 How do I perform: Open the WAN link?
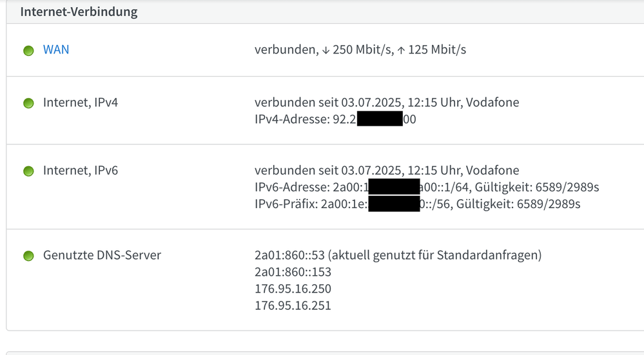[x=56, y=50]
